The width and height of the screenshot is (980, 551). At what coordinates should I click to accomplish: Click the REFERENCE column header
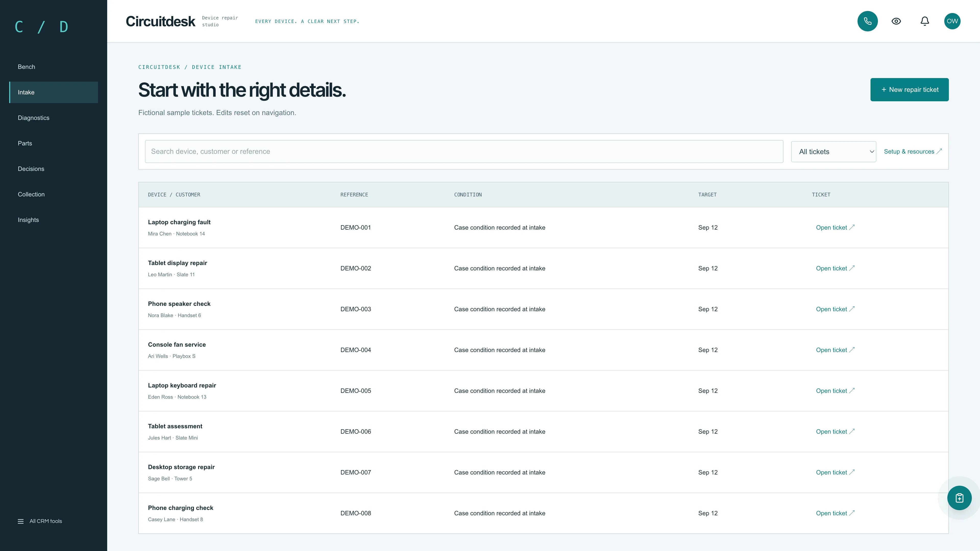click(354, 195)
